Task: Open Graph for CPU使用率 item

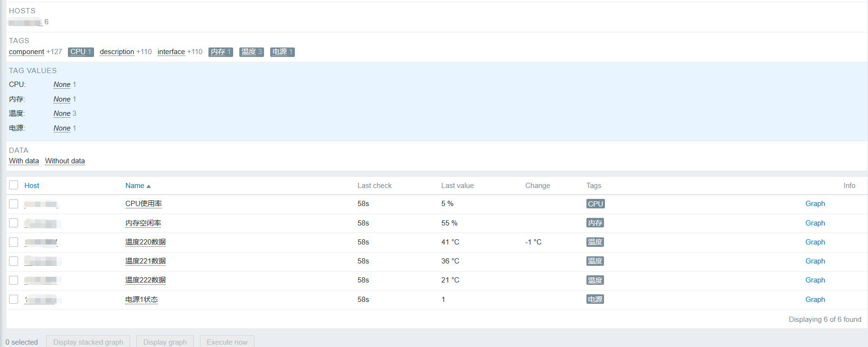Action: 815,204
